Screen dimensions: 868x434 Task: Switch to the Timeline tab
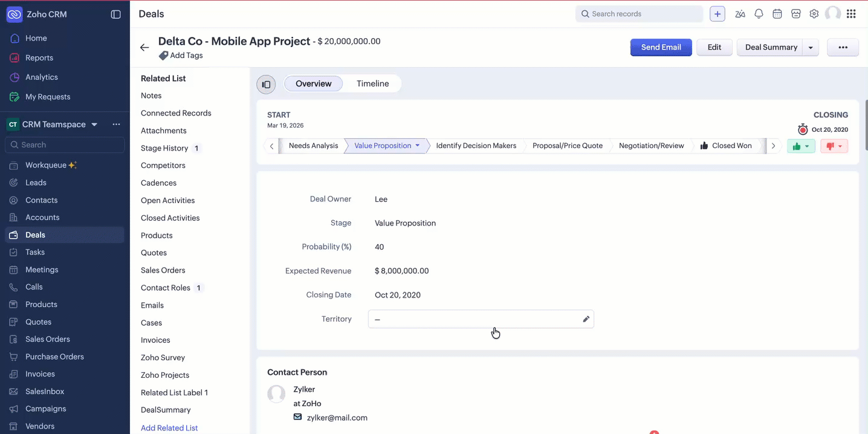click(x=372, y=84)
